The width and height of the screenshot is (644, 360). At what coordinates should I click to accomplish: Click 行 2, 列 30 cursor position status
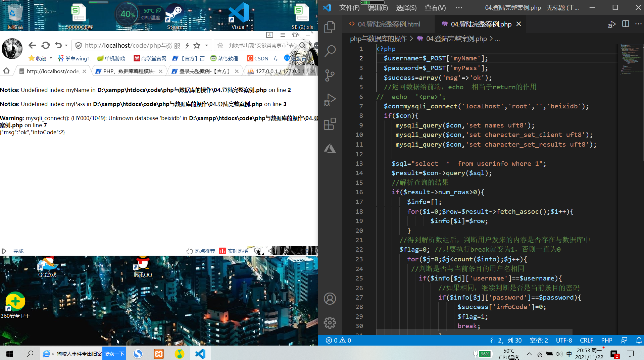tap(506, 340)
